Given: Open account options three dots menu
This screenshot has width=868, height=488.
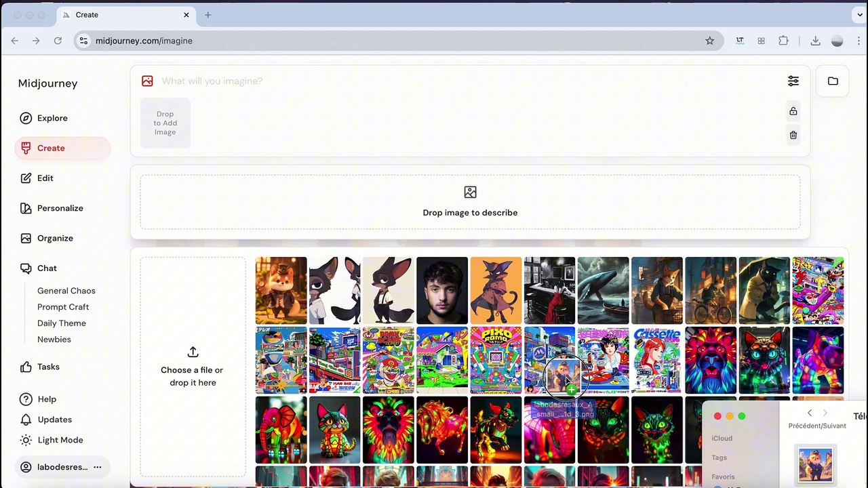Looking at the screenshot, I should [x=97, y=467].
